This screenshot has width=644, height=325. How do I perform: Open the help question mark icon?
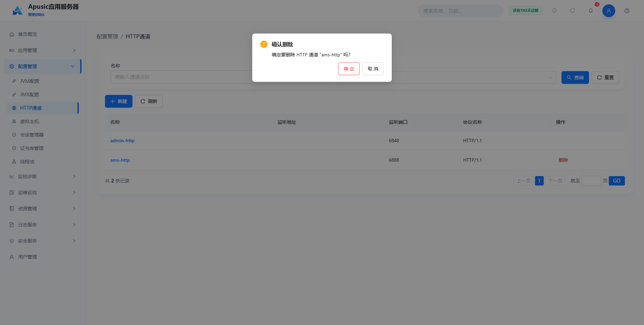627,11
